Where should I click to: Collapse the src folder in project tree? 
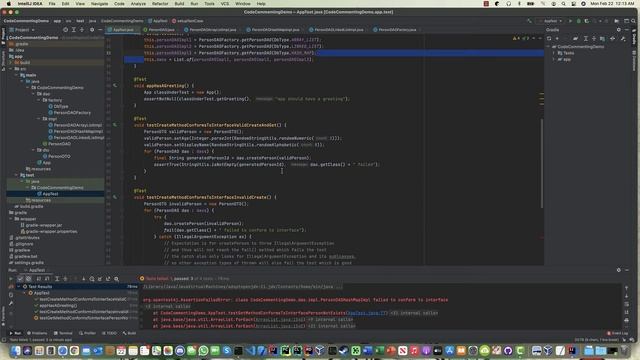click(x=11, y=69)
